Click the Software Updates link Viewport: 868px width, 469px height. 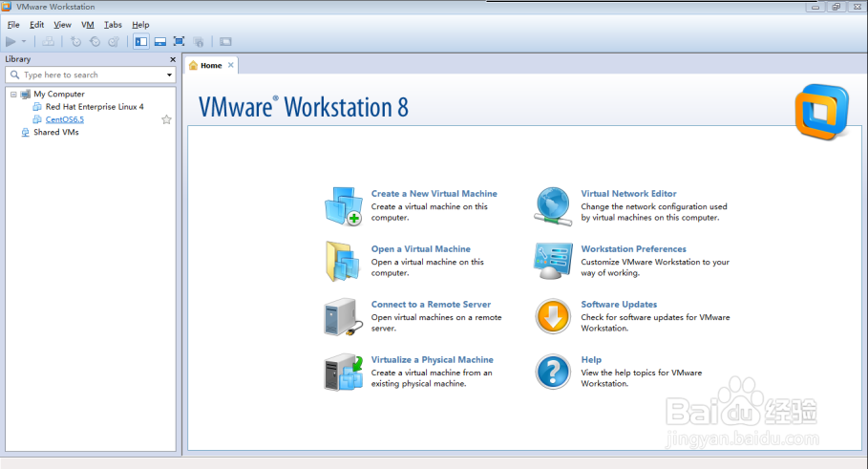point(619,305)
